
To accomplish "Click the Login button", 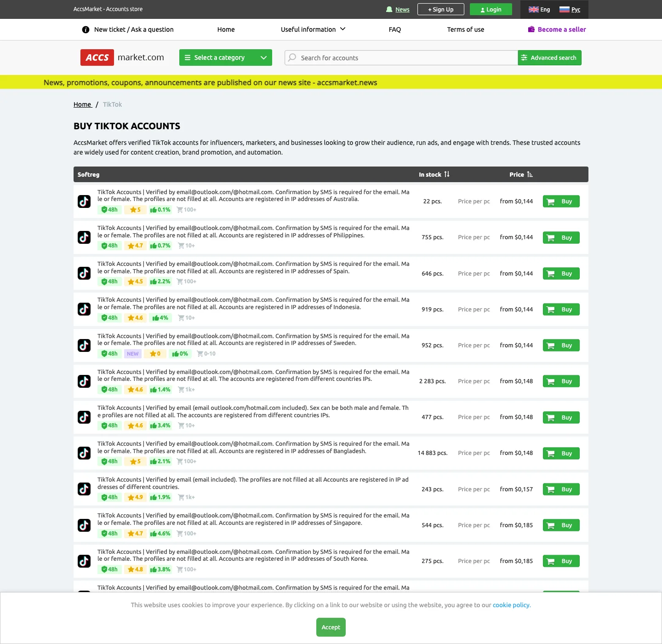I will point(491,9).
